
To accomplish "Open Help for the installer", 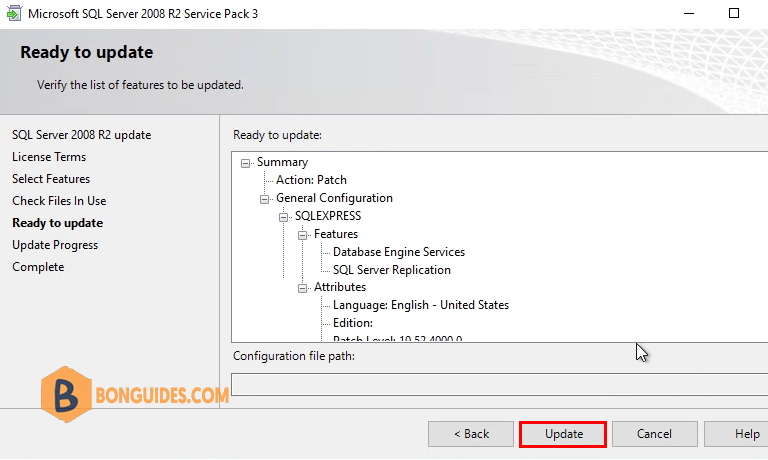I will pyautogui.click(x=736, y=434).
